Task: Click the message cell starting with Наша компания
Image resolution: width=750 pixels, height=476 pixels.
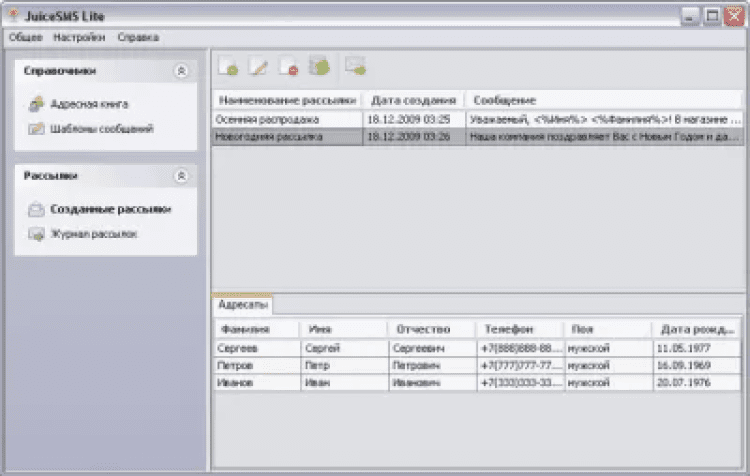Action: click(605, 137)
